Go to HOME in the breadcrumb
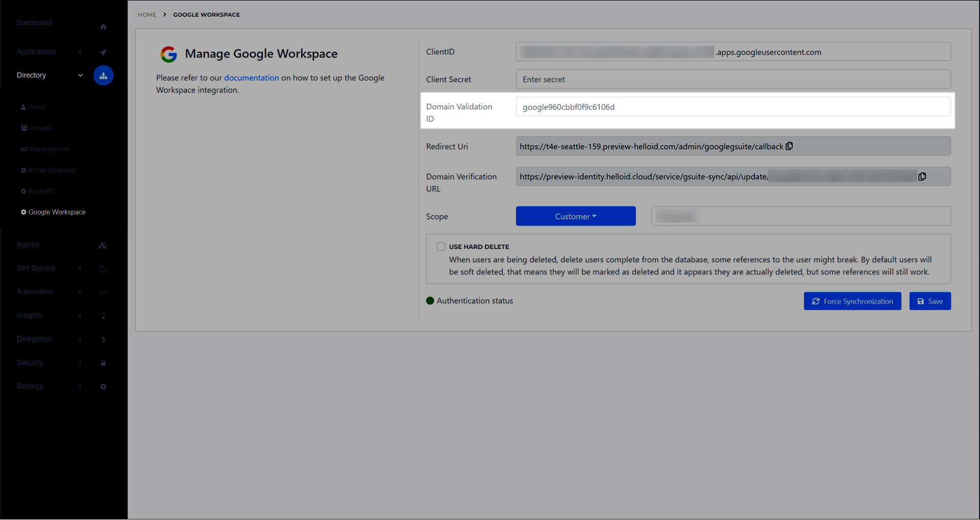Image resolution: width=980 pixels, height=520 pixels. click(x=147, y=15)
